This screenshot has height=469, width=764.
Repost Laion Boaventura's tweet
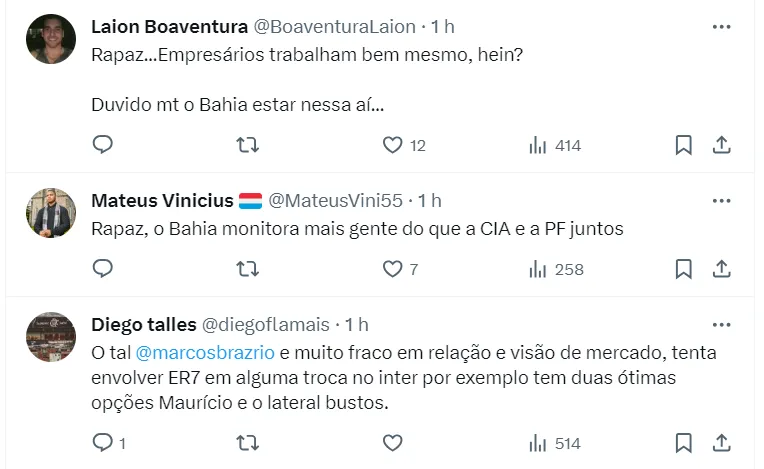tap(247, 145)
